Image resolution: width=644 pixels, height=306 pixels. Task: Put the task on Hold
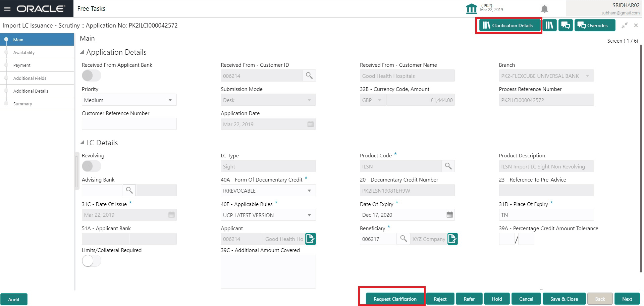pos(497,299)
